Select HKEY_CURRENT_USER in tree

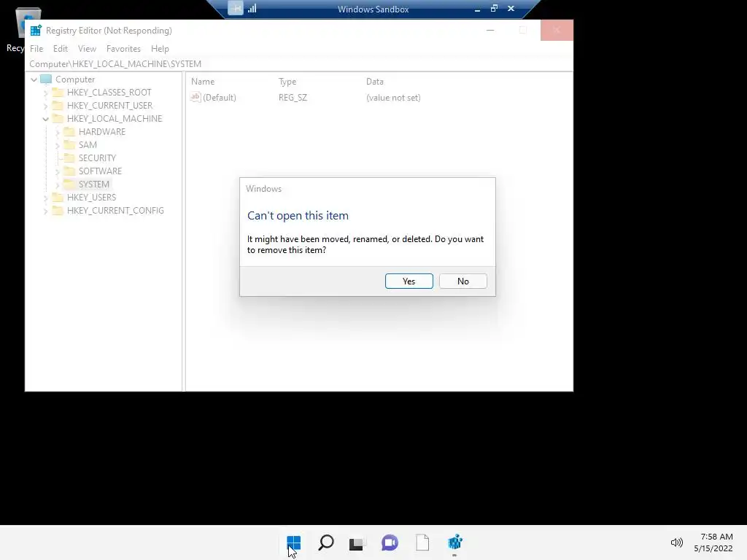[109, 105]
